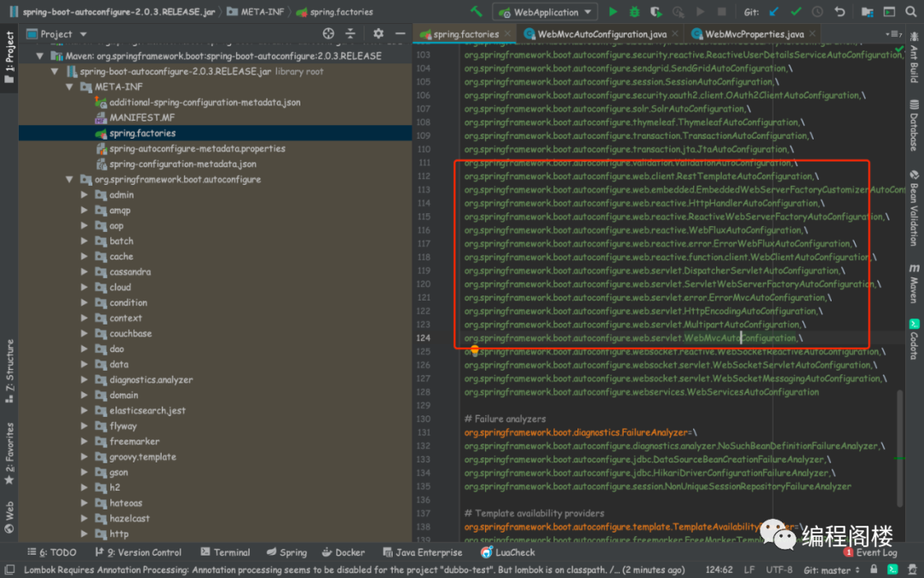Commit changes with the Git checkmark icon

point(796,12)
